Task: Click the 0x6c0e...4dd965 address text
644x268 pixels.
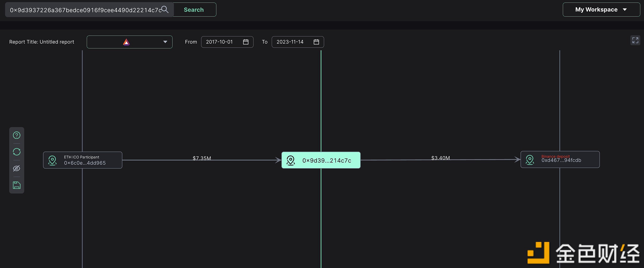Action: pos(85,163)
